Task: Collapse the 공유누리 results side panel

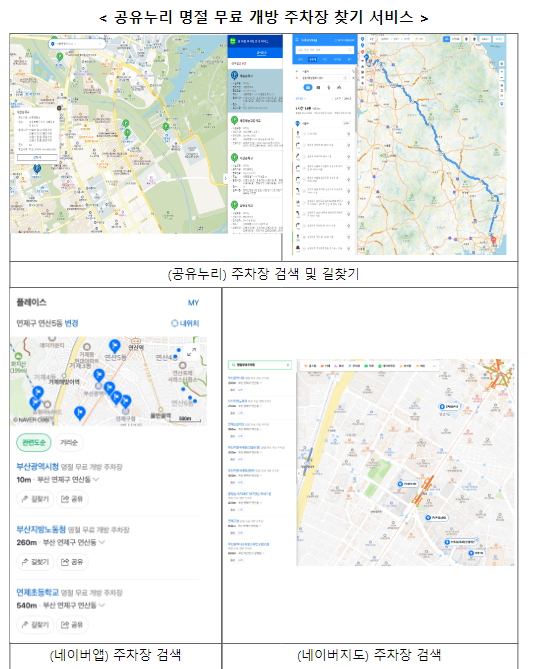Action: (x=225, y=178)
